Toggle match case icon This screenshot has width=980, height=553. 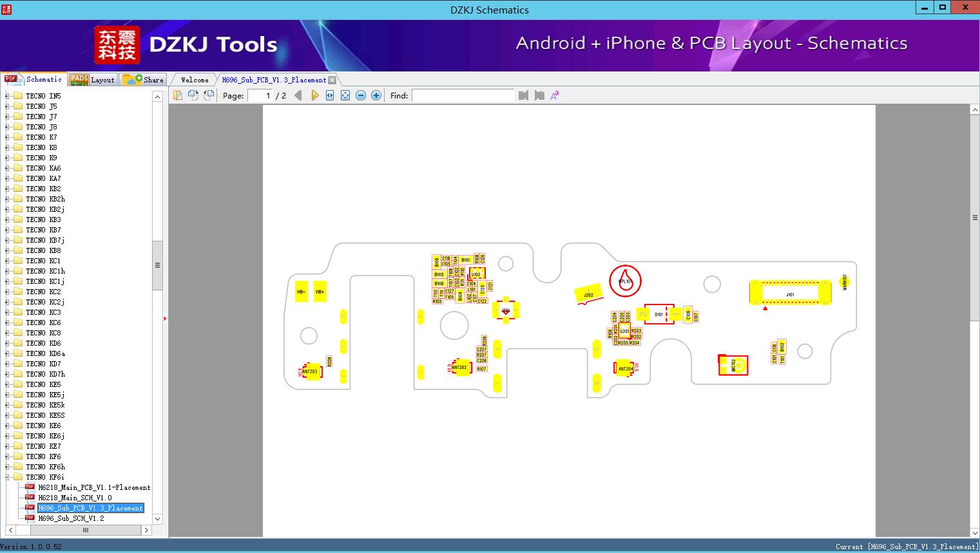[554, 95]
